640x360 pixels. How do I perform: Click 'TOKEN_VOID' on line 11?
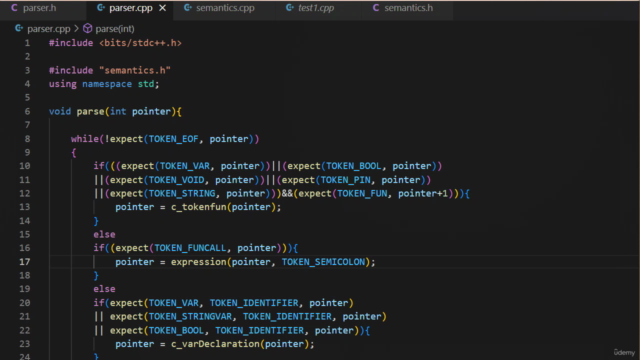[x=176, y=180]
